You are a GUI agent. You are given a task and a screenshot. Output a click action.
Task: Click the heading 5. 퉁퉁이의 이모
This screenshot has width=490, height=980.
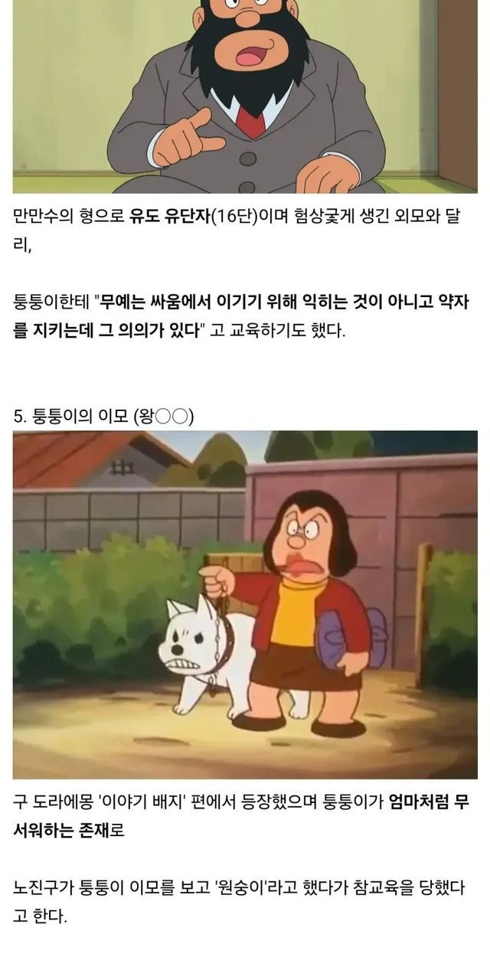(x=103, y=416)
